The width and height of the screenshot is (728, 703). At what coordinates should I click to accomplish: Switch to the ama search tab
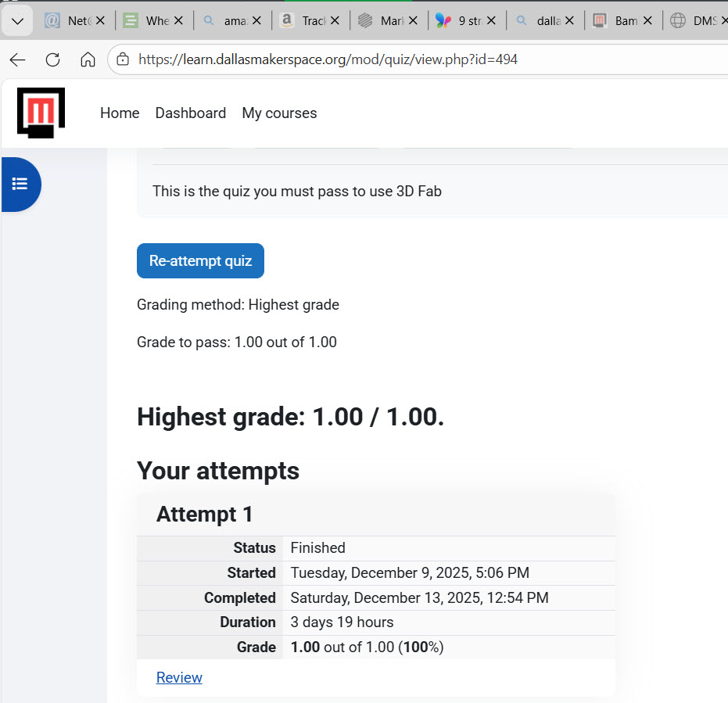(x=231, y=21)
